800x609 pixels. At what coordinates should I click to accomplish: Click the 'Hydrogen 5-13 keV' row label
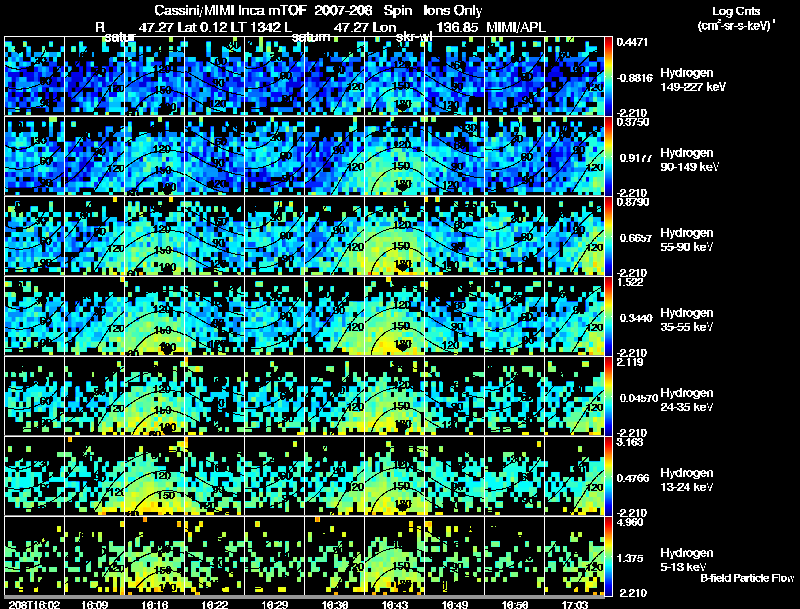[x=687, y=560]
